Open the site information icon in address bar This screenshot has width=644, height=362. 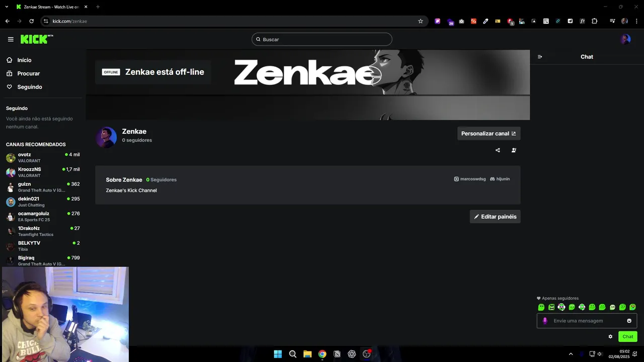coord(45,21)
